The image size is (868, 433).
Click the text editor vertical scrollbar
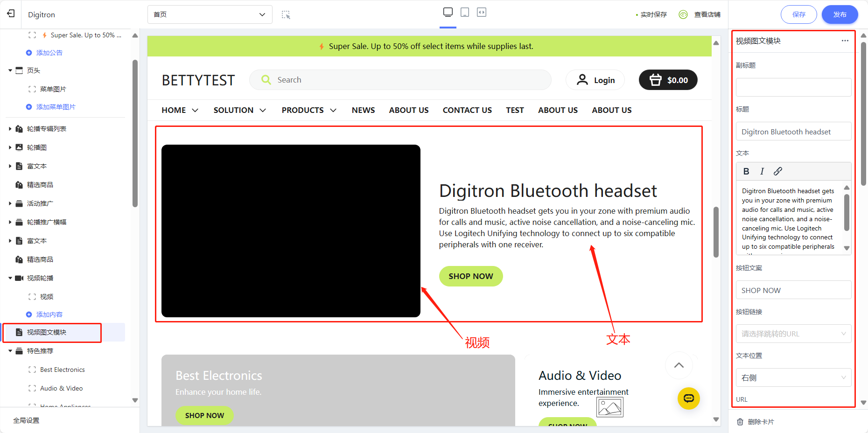[x=847, y=212]
